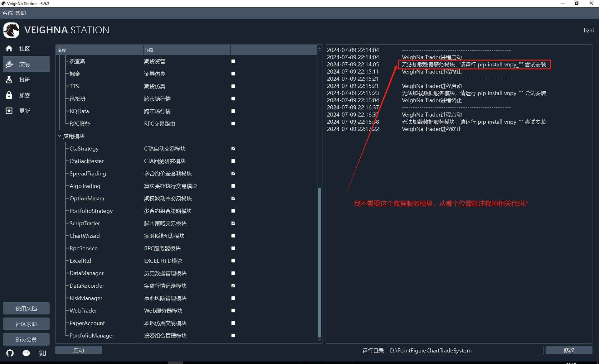Open the 投研 research flask icon
The height and width of the screenshot is (364, 599).
pyautogui.click(x=9, y=80)
